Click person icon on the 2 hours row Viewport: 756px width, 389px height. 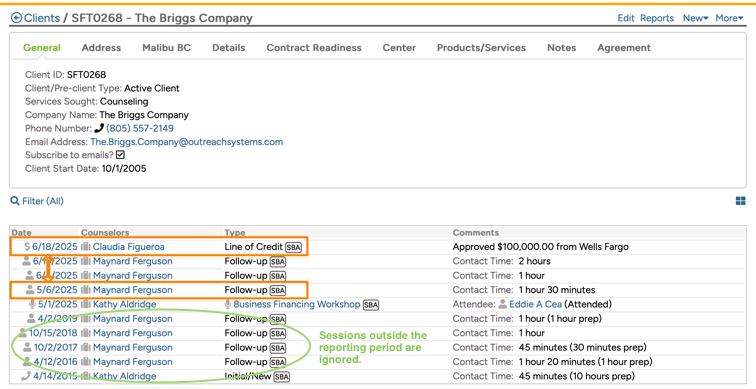[x=26, y=261]
